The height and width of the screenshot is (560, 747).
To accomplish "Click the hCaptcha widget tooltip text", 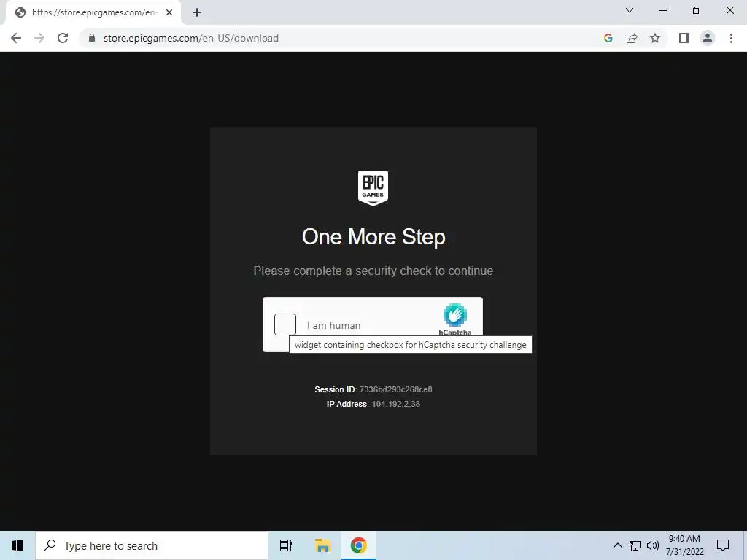I will (x=411, y=345).
